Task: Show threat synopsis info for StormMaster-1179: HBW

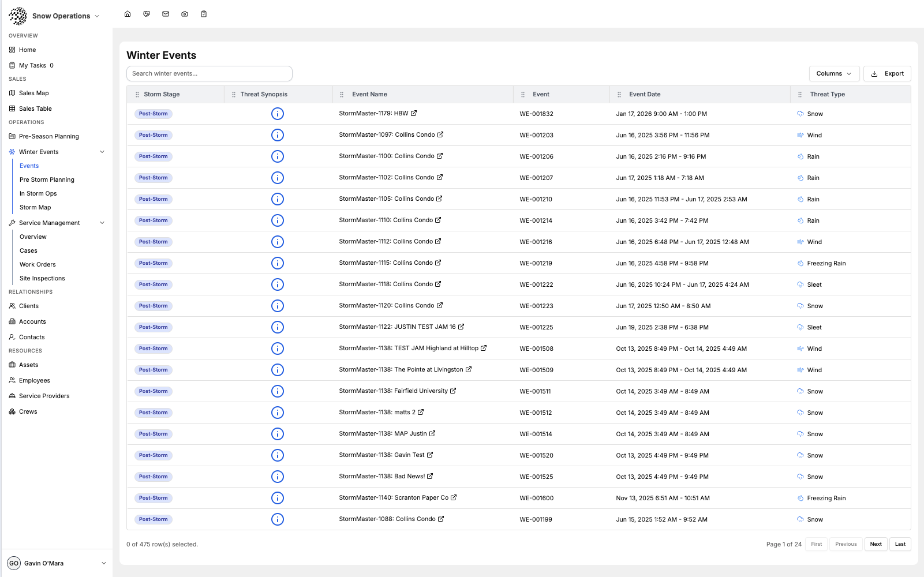Action: (278, 114)
